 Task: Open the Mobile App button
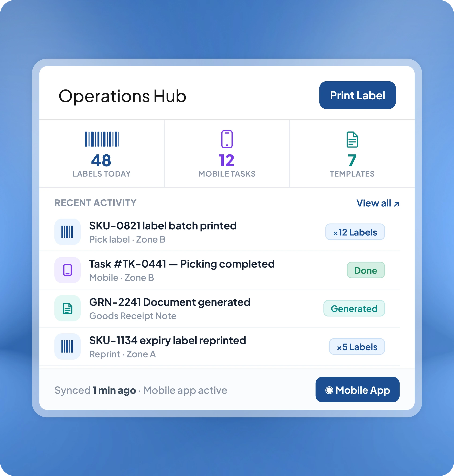pos(357,390)
